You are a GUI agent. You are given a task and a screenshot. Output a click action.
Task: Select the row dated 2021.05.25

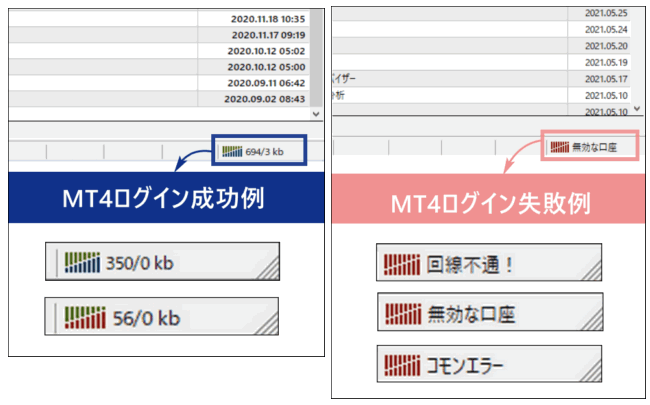pyautogui.click(x=482, y=13)
